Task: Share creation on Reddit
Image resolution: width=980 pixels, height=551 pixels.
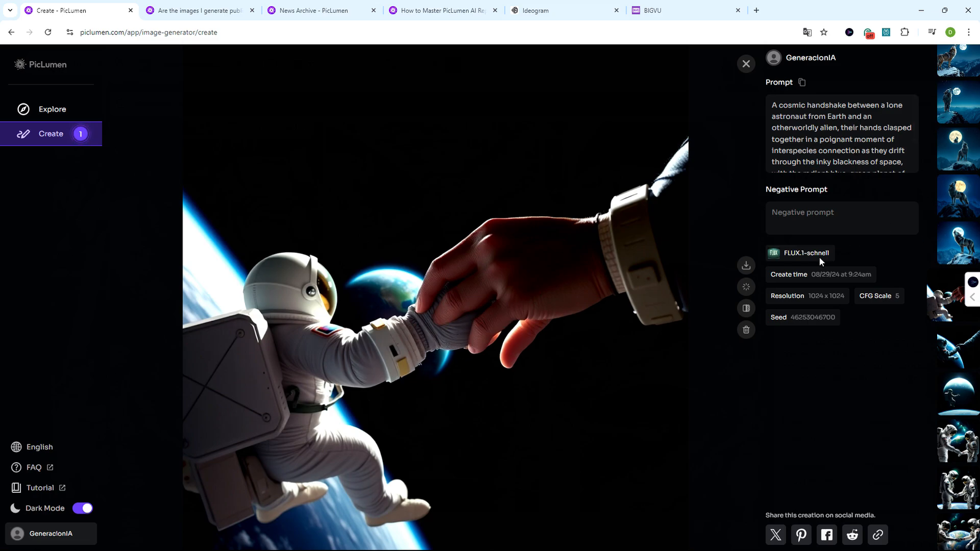Action: [852, 534]
